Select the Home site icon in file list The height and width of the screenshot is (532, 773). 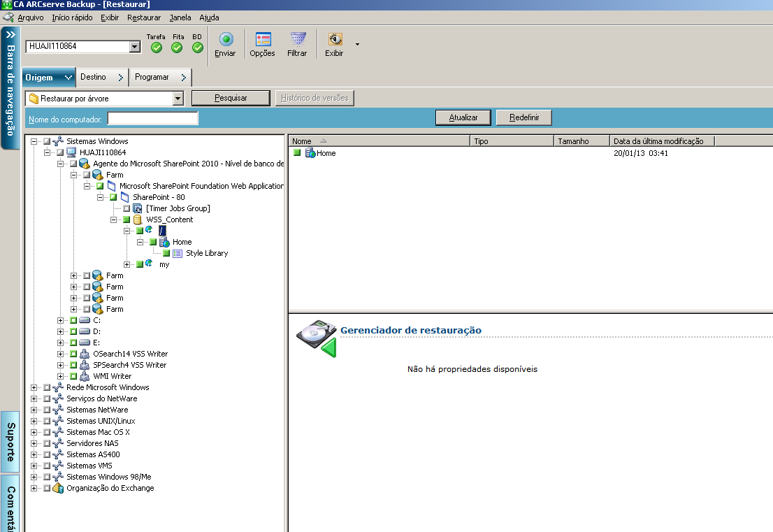tap(310, 153)
